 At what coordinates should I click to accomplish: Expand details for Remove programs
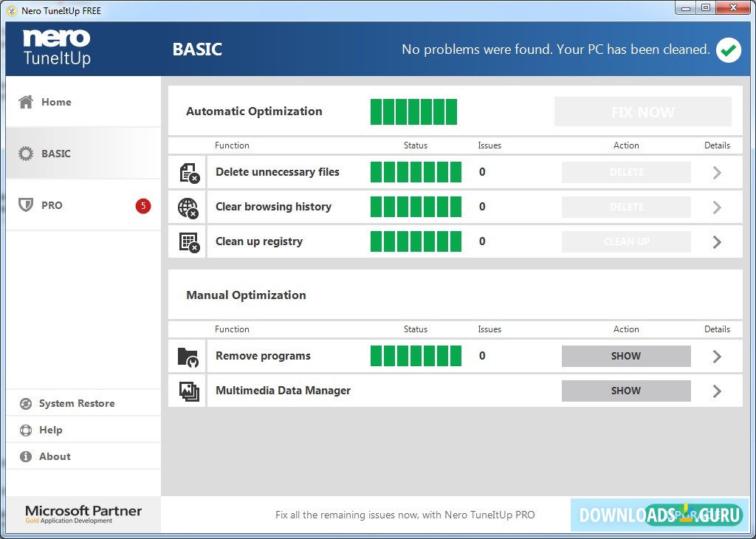(717, 357)
